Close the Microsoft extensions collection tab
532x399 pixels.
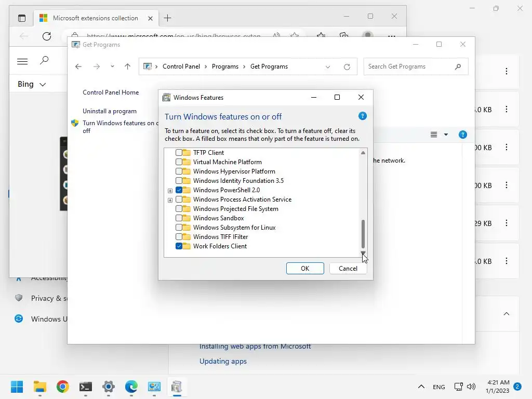click(150, 18)
